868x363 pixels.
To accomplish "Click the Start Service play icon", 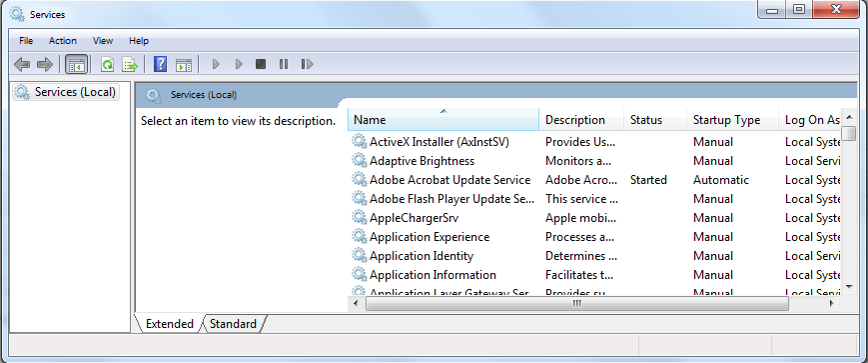I will [216, 64].
